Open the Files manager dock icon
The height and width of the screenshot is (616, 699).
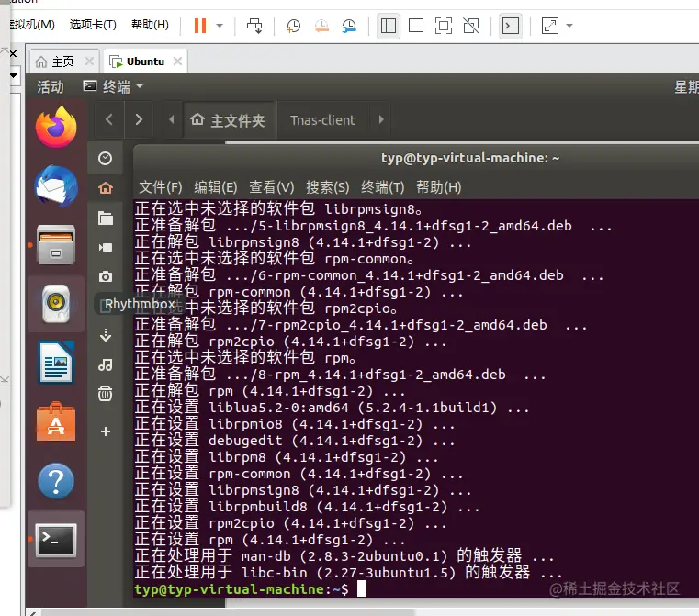pos(56,245)
